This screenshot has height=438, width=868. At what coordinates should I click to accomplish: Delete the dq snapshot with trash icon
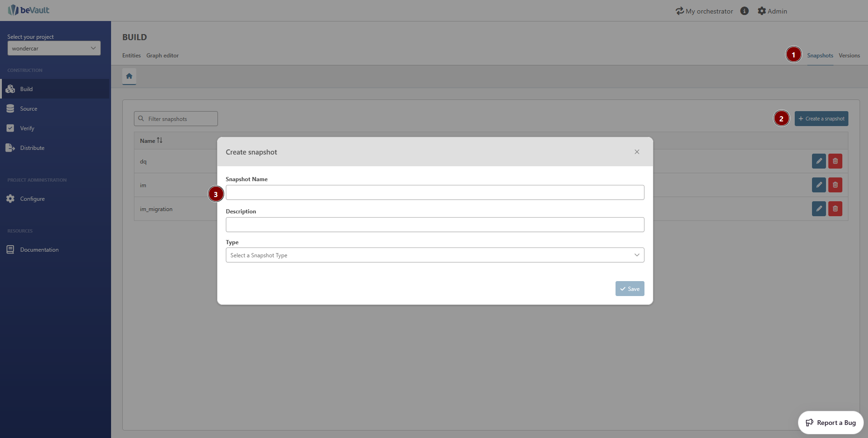coord(835,161)
